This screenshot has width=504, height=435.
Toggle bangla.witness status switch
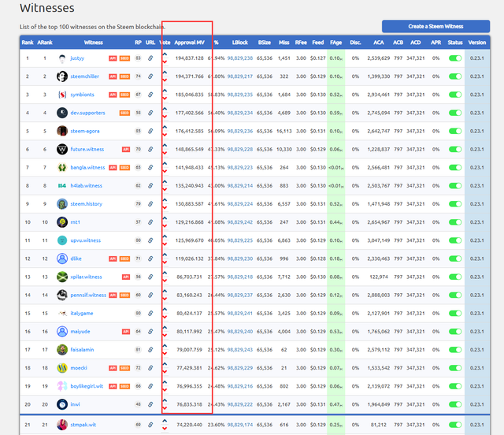click(455, 168)
